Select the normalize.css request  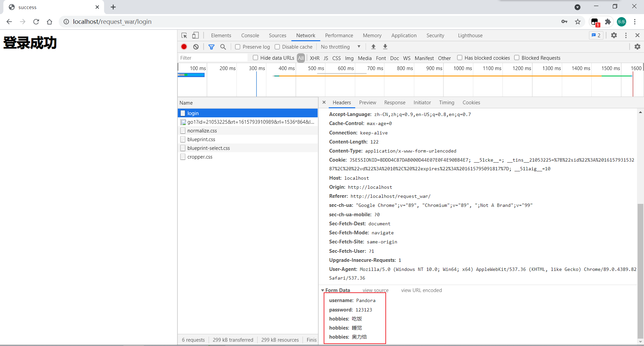(248, 131)
